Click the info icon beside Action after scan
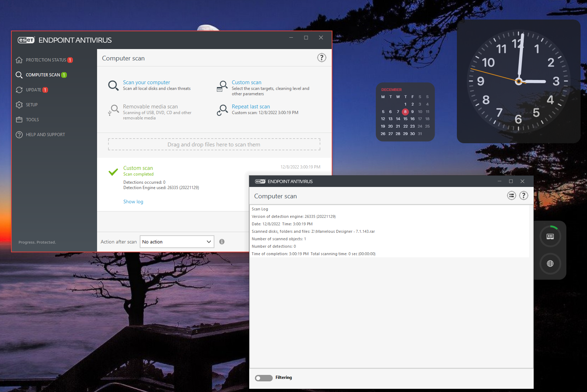The width and height of the screenshot is (587, 392). pos(222,242)
